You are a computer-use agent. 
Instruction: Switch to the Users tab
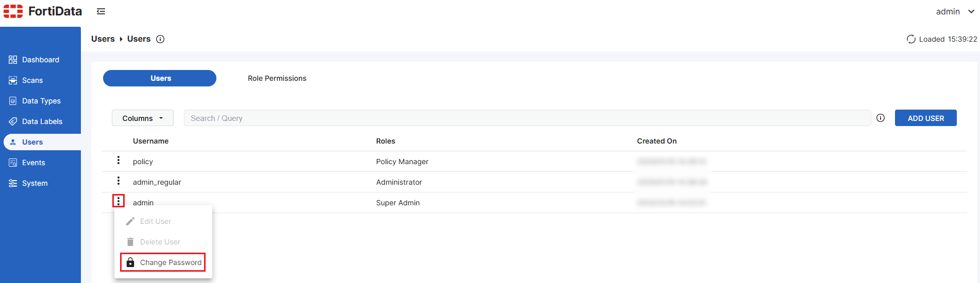[160, 78]
